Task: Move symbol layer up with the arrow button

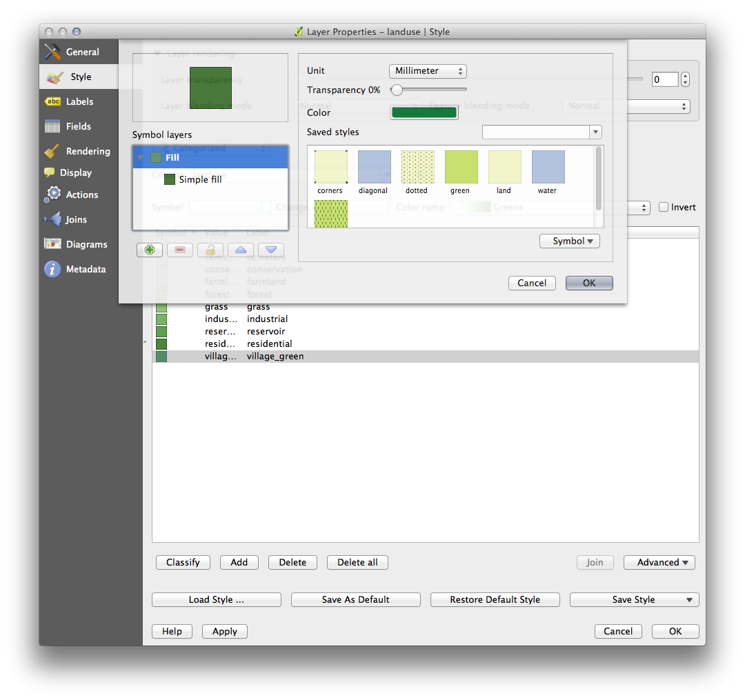Action: (x=241, y=250)
